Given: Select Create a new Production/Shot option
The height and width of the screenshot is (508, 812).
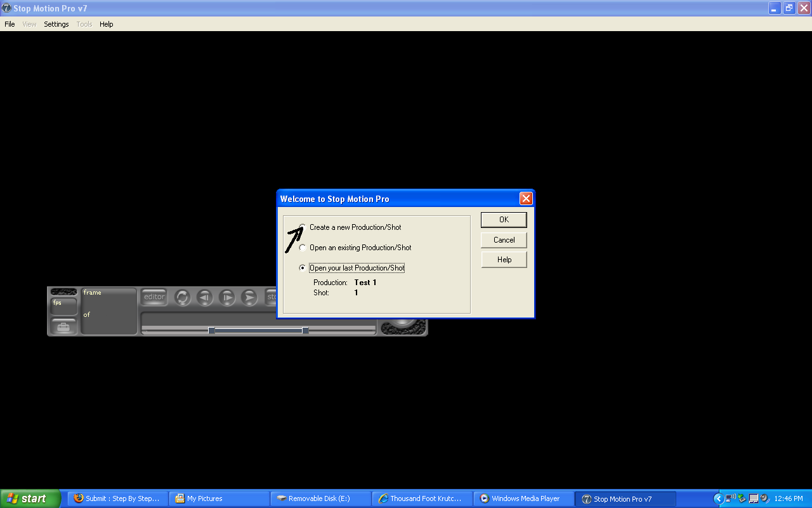Looking at the screenshot, I should pos(350,227).
